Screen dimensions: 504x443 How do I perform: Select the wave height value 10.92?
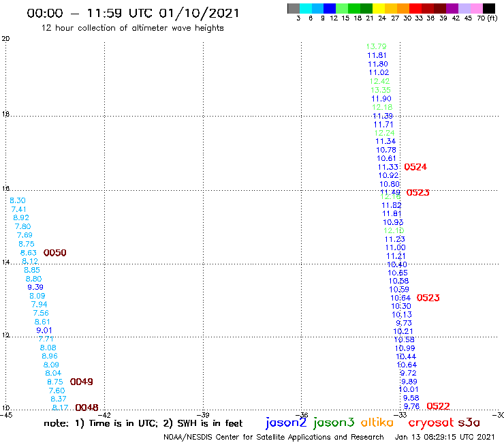[388, 176]
